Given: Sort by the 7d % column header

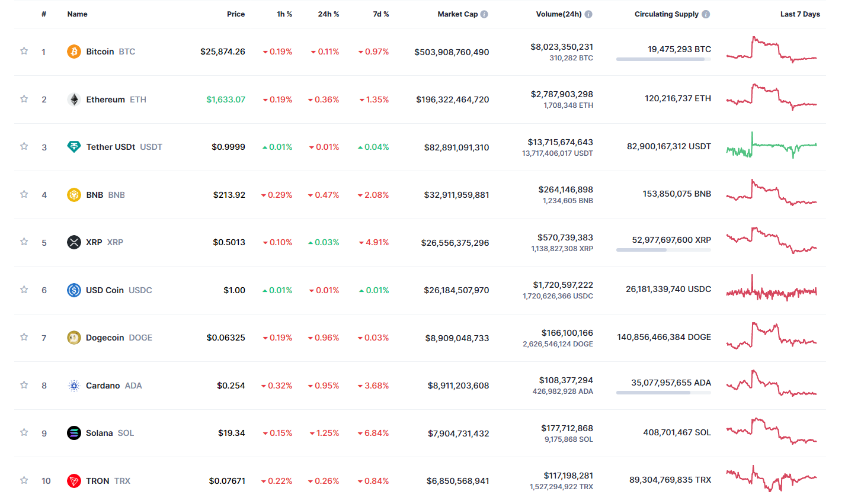Looking at the screenshot, I should point(381,14).
